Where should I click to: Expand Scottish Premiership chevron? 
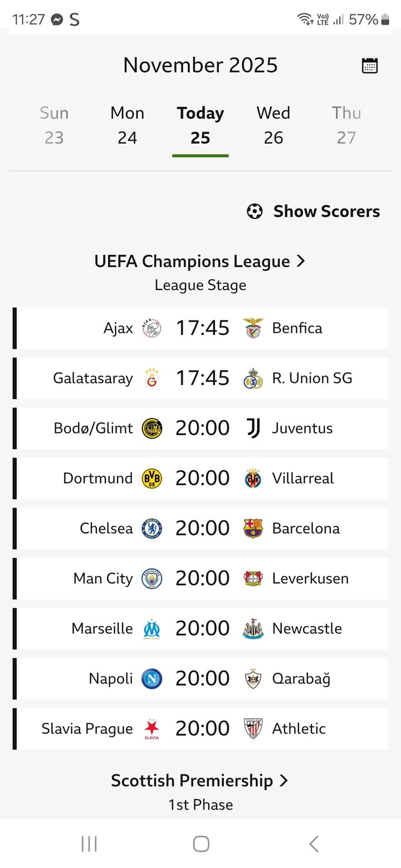pyautogui.click(x=284, y=781)
